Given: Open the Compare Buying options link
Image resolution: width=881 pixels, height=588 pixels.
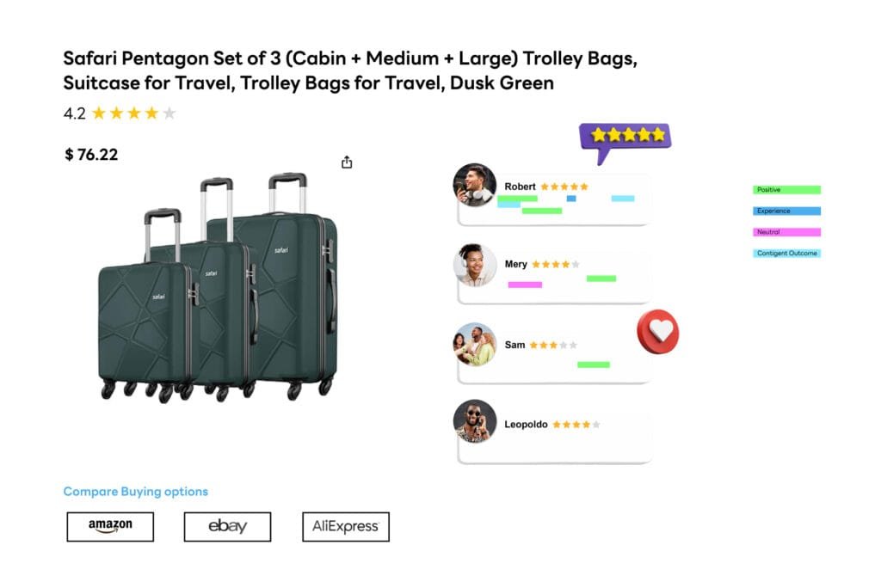Looking at the screenshot, I should click(134, 491).
